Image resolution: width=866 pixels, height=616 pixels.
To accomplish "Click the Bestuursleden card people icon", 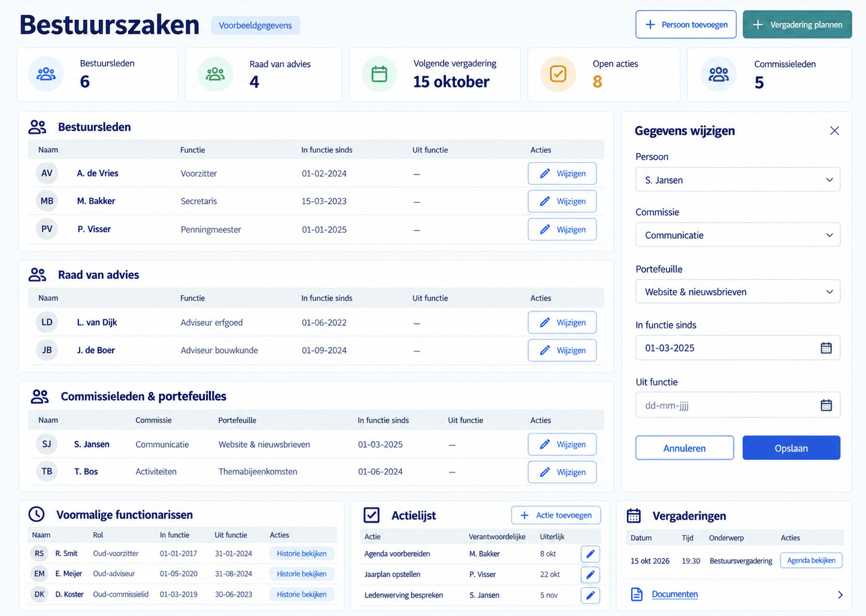I will click(x=46, y=74).
